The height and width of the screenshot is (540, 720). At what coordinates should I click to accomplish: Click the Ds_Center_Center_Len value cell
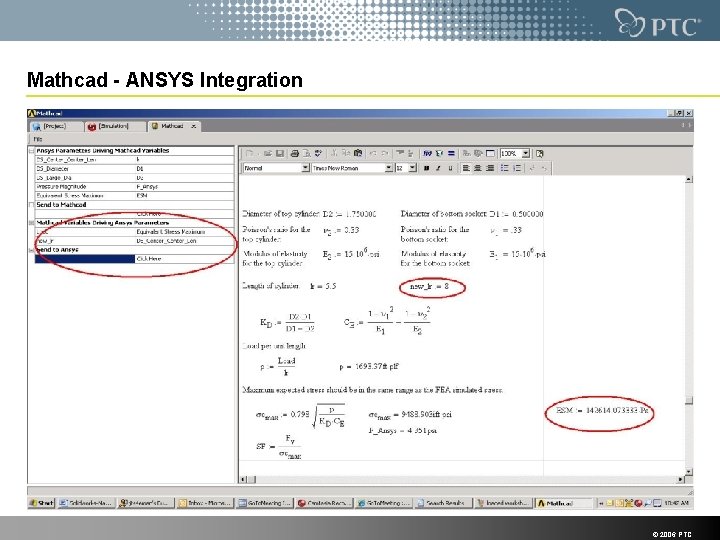pos(184,241)
